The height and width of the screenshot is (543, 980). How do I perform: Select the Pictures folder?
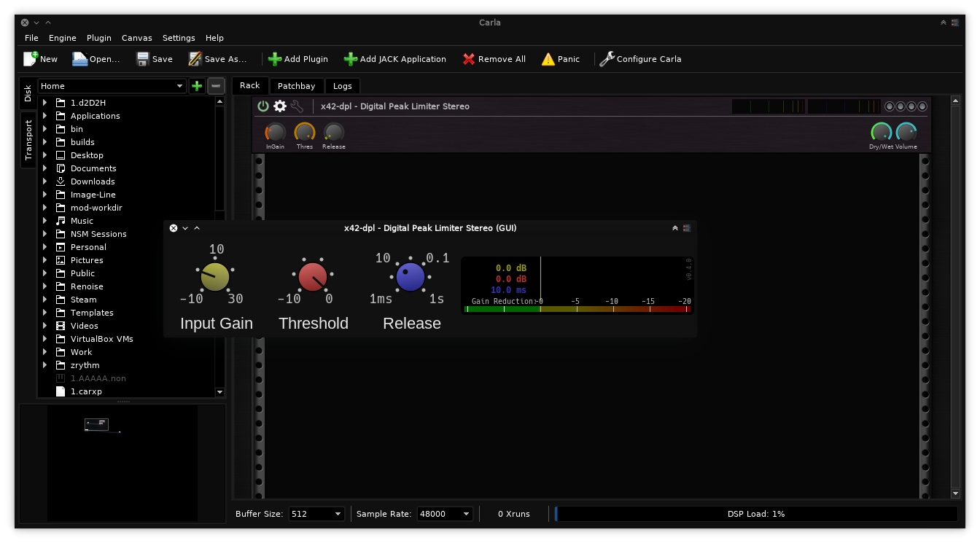click(x=87, y=260)
